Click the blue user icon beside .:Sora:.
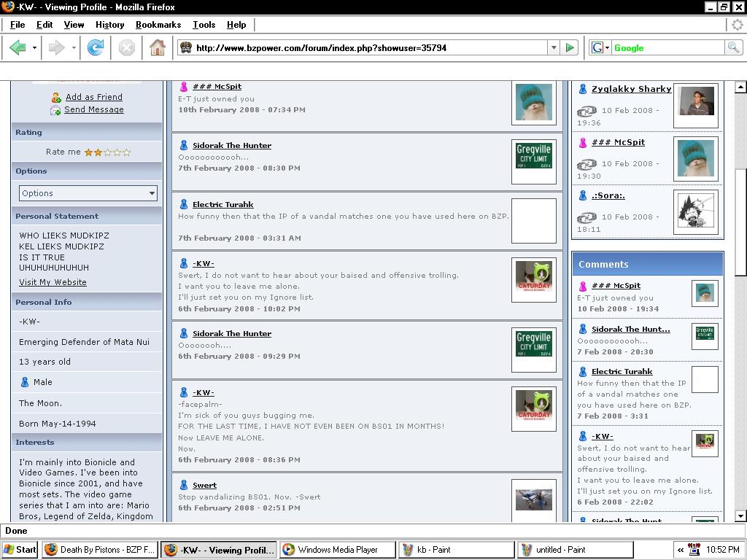 click(x=582, y=195)
